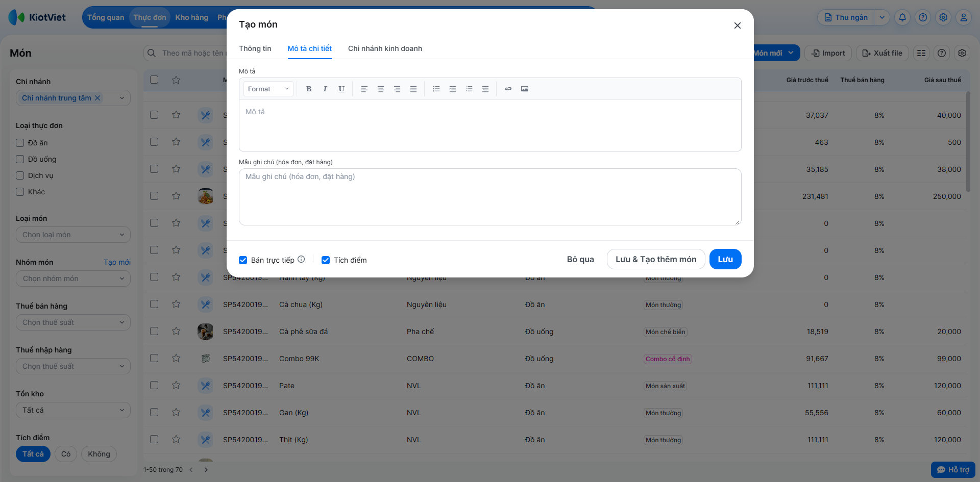This screenshot has height=482, width=980.
Task: Select the Cà phê sữa đá row checkbox
Action: [154, 331]
